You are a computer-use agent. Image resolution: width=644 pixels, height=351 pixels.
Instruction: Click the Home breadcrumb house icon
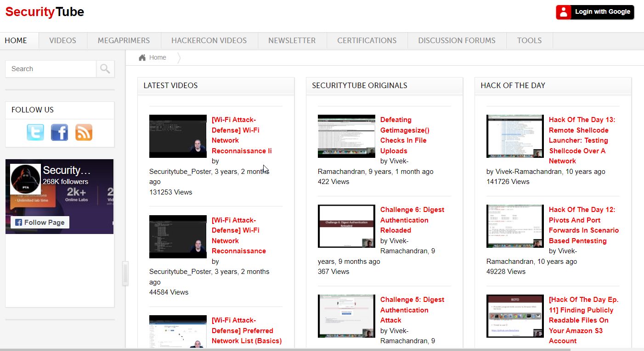click(142, 57)
